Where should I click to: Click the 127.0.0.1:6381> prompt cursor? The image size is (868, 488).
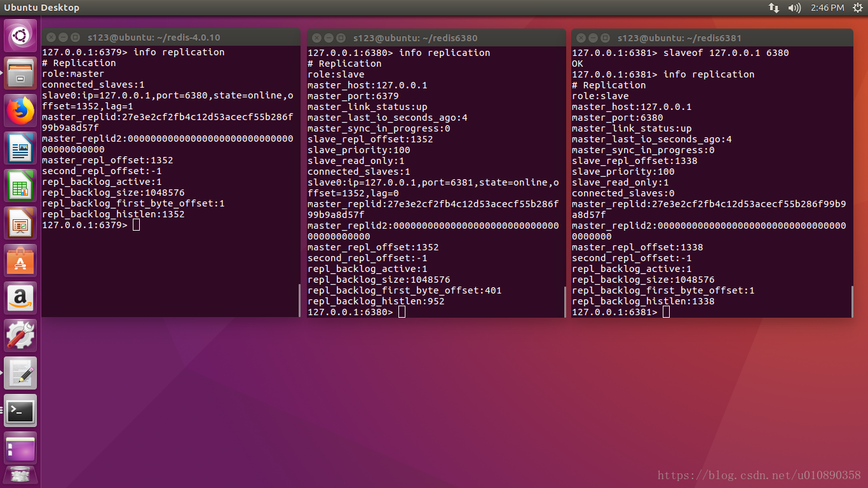666,311
